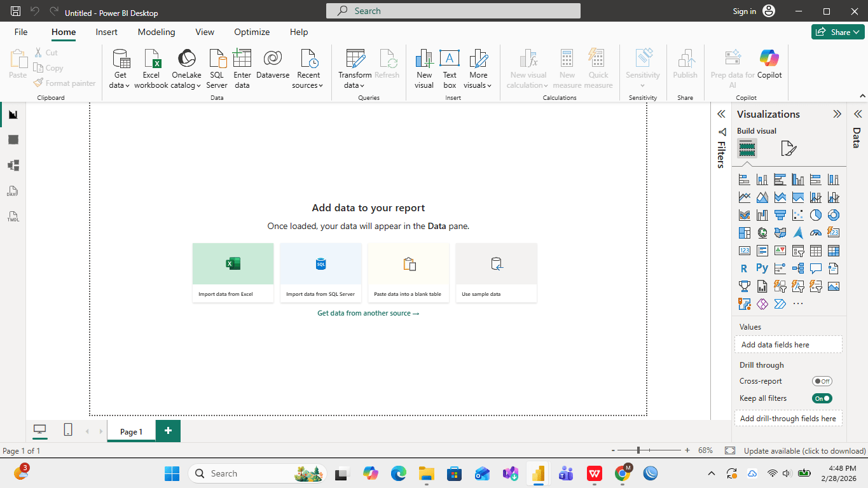Screen dimensions: 868x488
Task: Expand the collapsed Data pane
Action: (x=857, y=114)
